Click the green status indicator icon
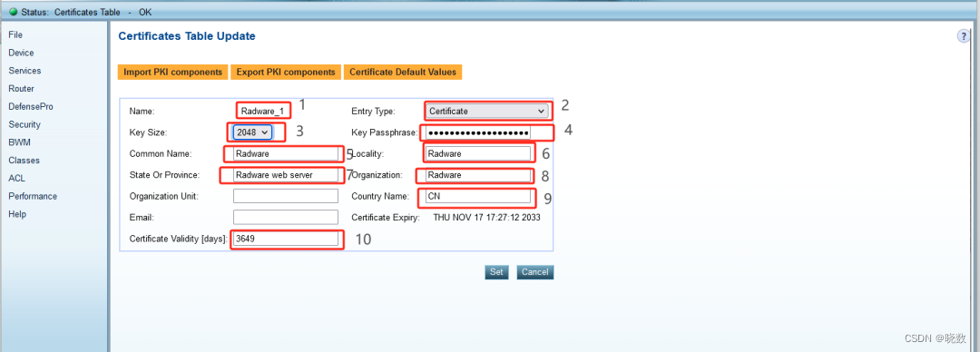Image resolution: width=980 pixels, height=352 pixels. pyautogui.click(x=13, y=12)
